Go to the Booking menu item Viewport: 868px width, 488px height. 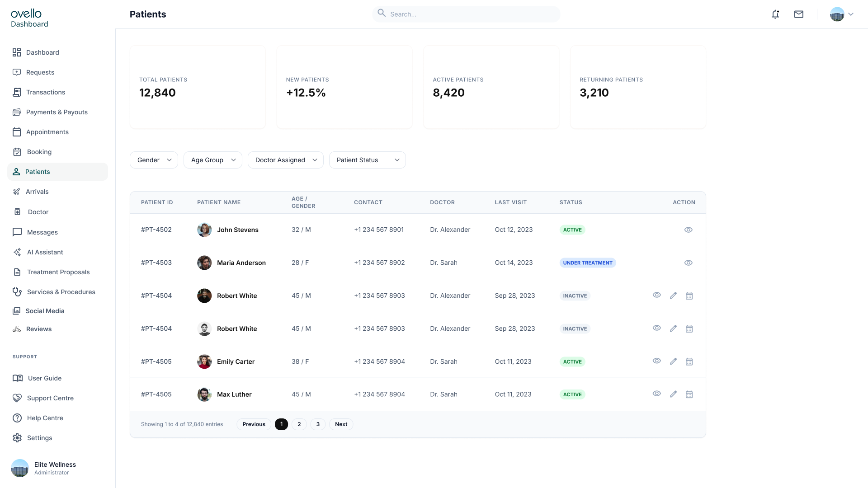pos(57,152)
